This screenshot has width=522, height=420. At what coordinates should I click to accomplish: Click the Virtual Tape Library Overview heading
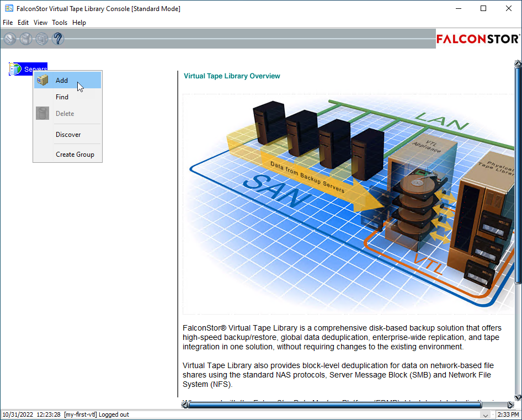tap(232, 76)
